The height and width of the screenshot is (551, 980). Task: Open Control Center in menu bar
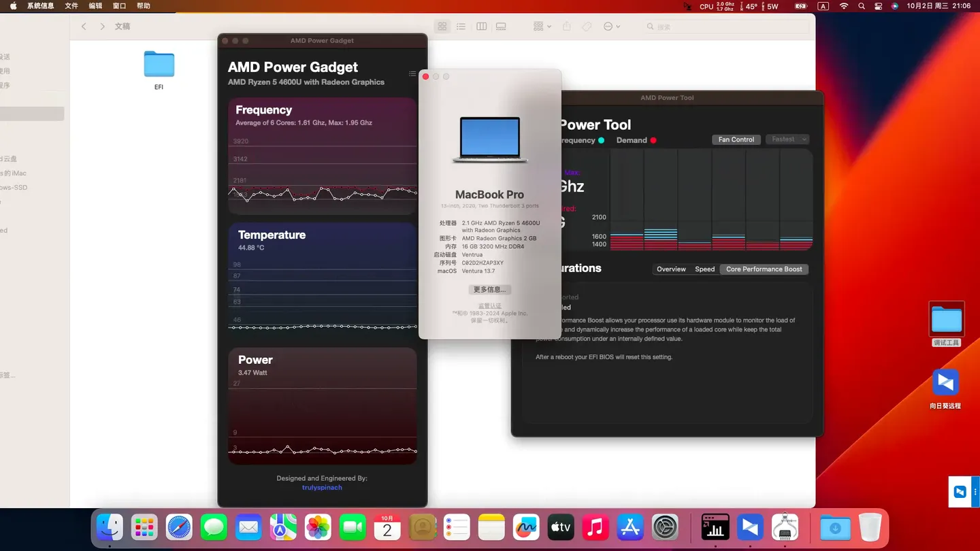878,6
